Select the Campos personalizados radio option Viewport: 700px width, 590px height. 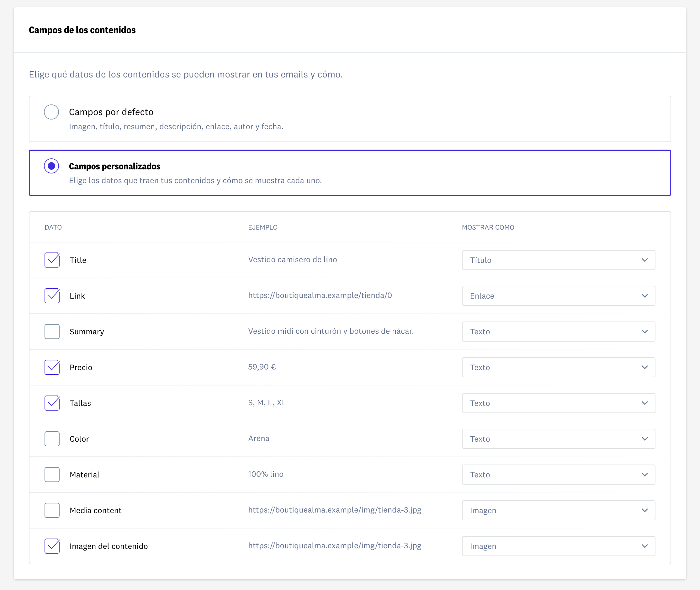[51, 166]
